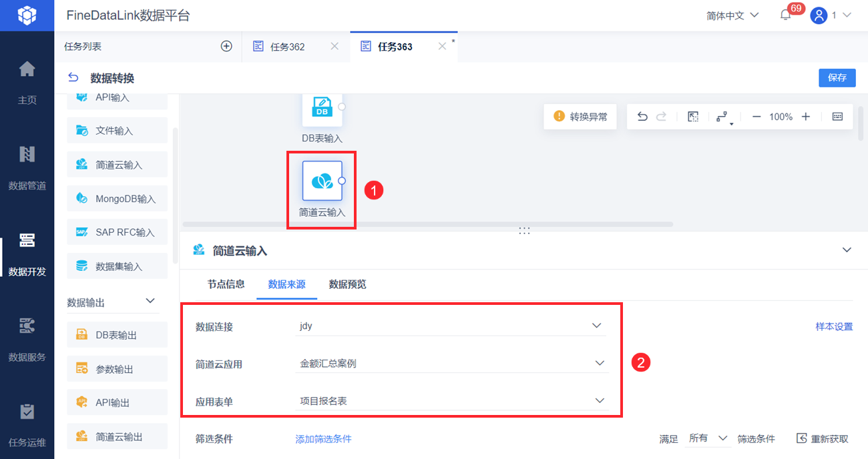Screen dimensions: 868x459
Task: Open the 主页 home sidebar icon
Action: [x=27, y=69]
